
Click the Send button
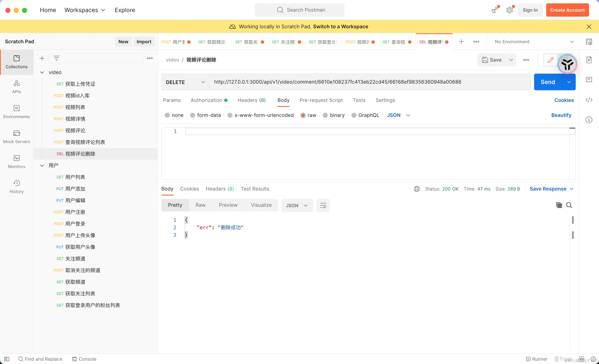(548, 82)
